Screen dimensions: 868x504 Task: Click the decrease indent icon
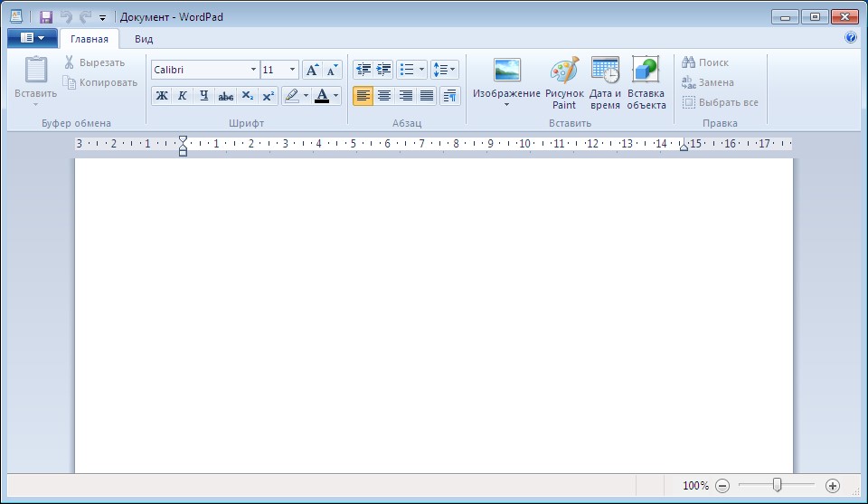(x=363, y=70)
